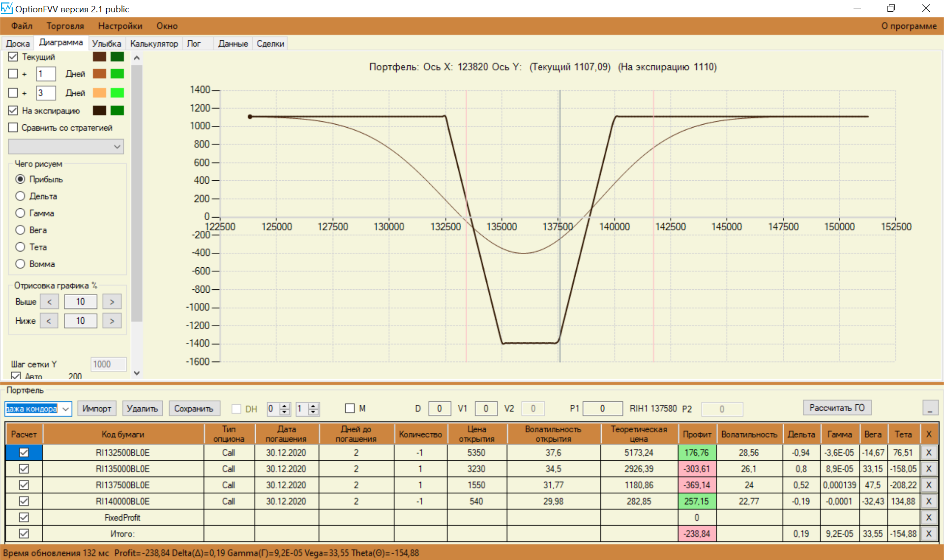Click the V1 input field
Image resolution: width=944 pixels, height=560 pixels.
coord(485,409)
